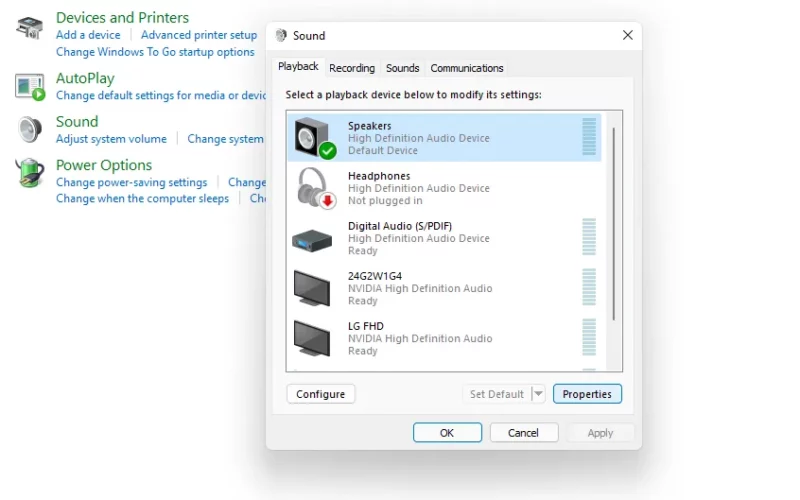Click the 24G2W1G4 monitor icon
The width and height of the screenshot is (800, 500).
tap(312, 288)
